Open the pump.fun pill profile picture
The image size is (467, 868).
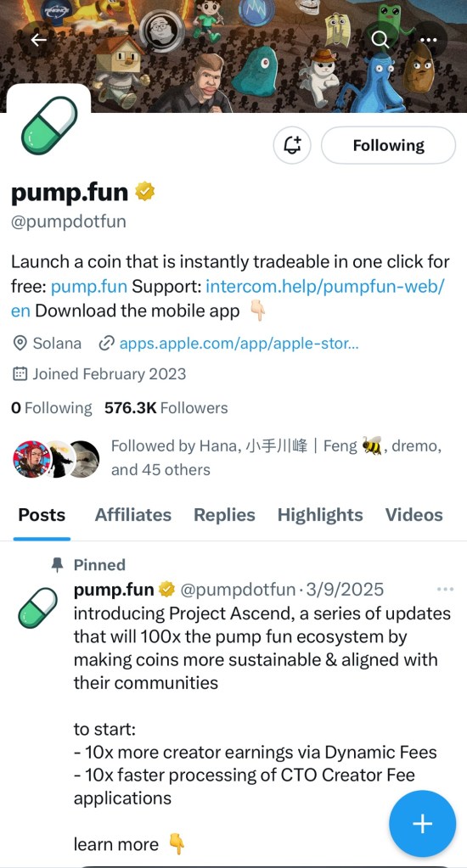48,126
